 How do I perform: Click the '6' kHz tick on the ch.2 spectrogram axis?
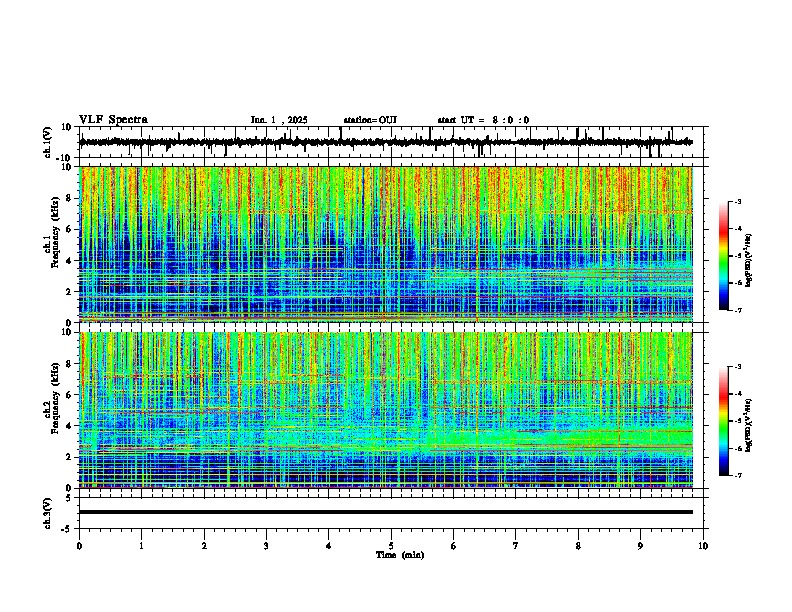tap(70, 394)
